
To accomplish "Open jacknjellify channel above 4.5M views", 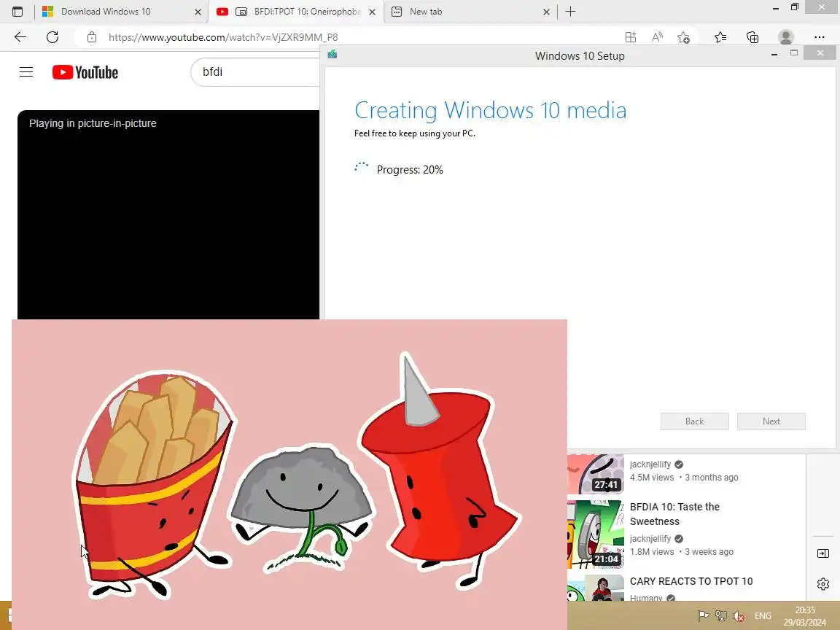I will pyautogui.click(x=650, y=464).
